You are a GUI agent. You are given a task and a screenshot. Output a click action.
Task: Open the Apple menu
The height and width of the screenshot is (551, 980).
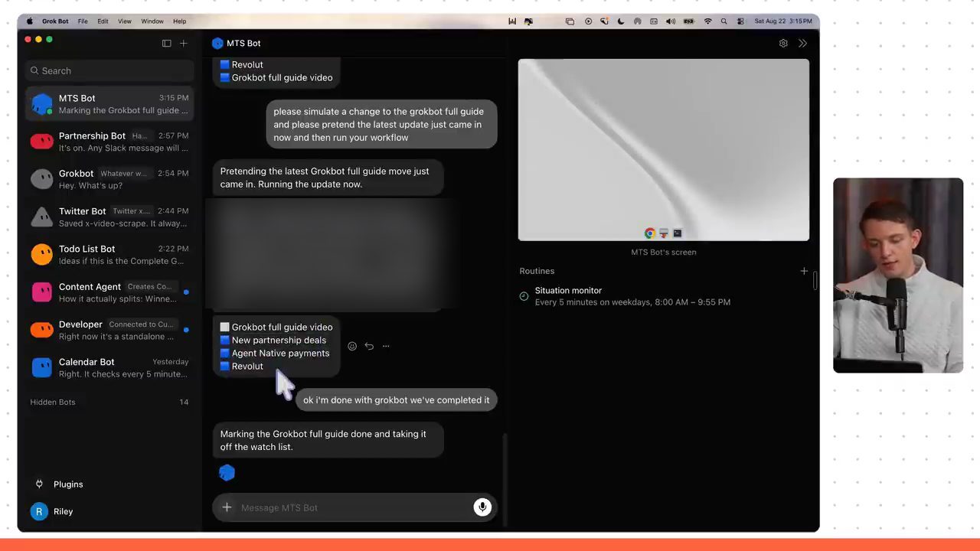[x=30, y=21]
